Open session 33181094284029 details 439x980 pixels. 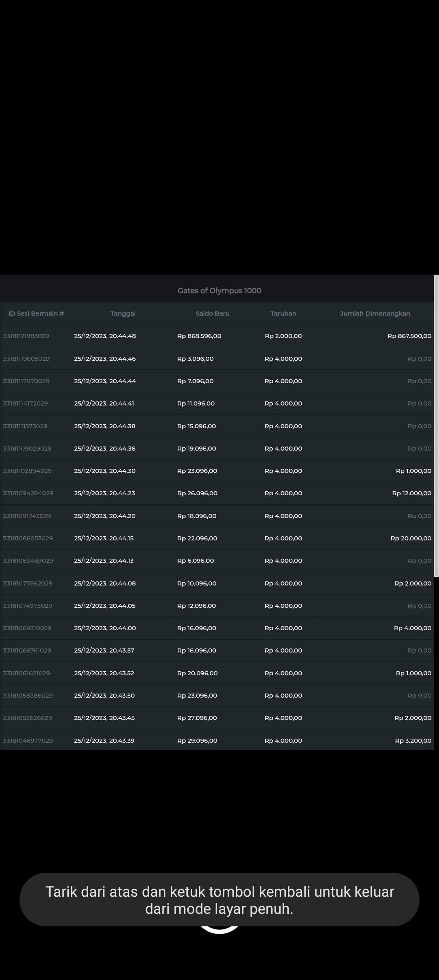coord(28,493)
